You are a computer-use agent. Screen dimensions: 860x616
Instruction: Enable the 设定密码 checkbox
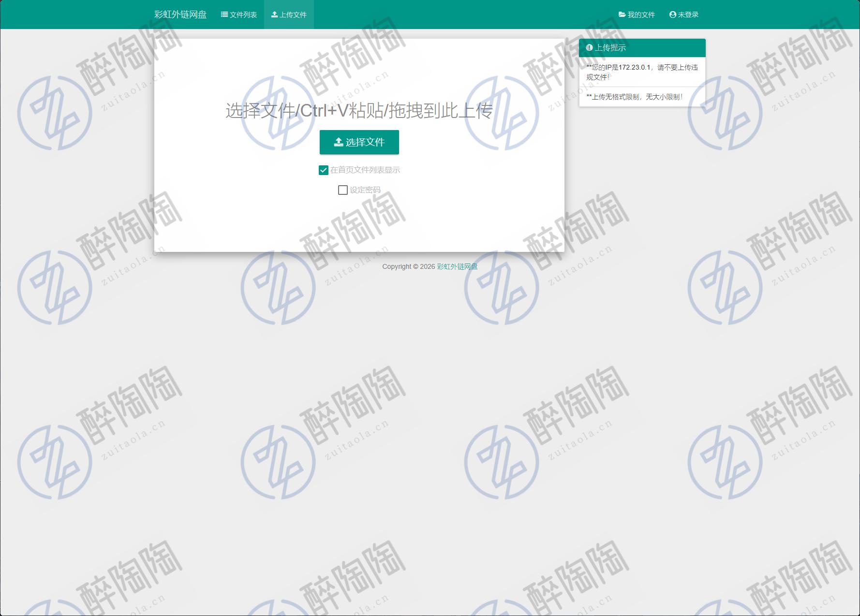coord(343,190)
